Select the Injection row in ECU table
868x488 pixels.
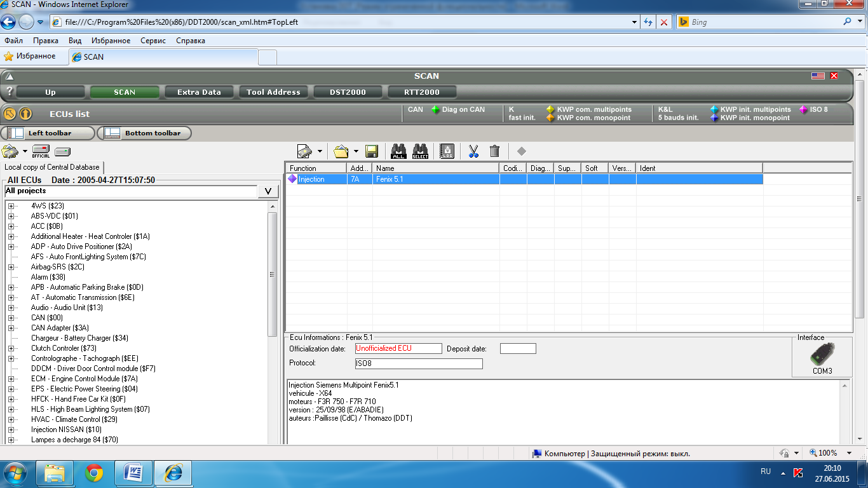click(524, 179)
